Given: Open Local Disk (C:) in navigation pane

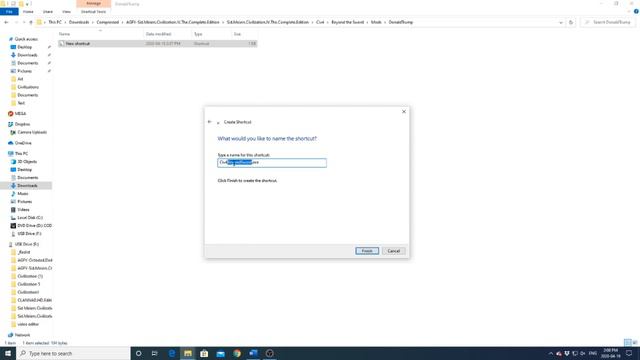Looking at the screenshot, I should click(x=29, y=218).
